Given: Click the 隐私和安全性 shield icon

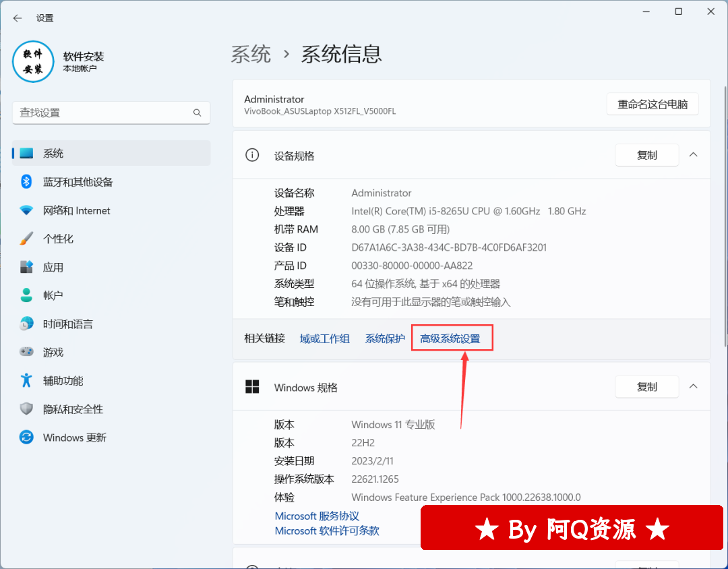Looking at the screenshot, I should coord(26,409).
